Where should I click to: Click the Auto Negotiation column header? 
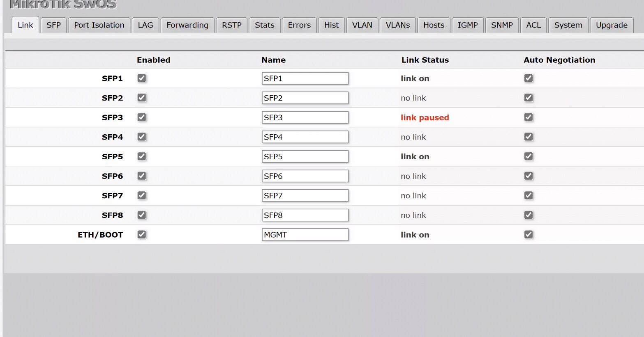pos(559,60)
